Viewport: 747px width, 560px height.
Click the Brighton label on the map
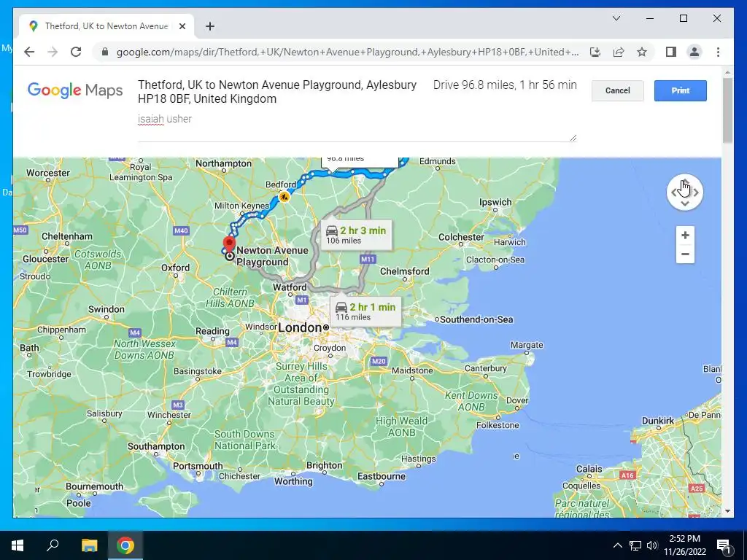tap(324, 465)
